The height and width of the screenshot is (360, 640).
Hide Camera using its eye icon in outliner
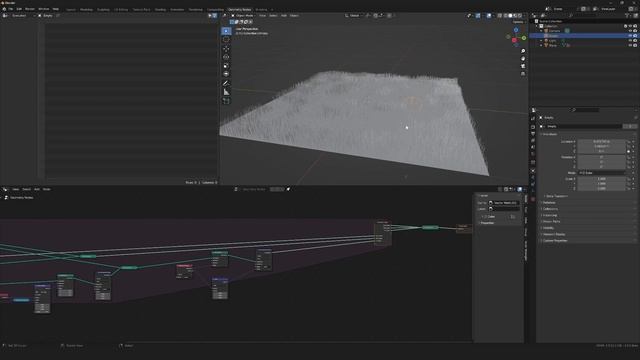coord(630,31)
